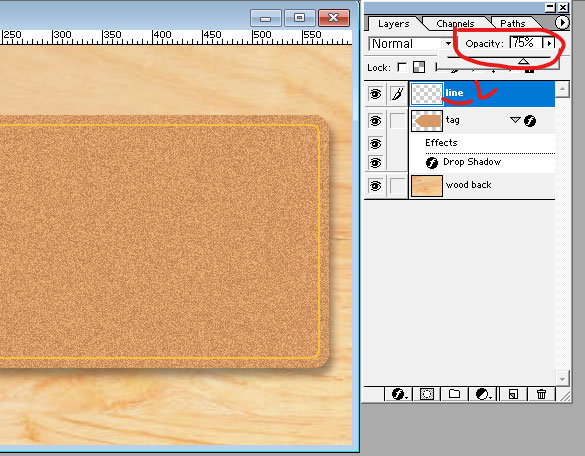
Task: Click the effect icon beside Drop Shadow
Action: [x=432, y=163]
